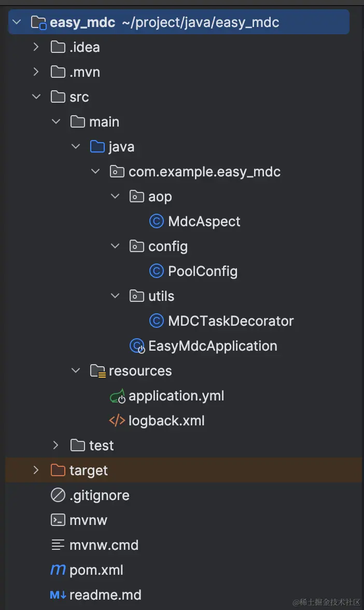Screen dimensions: 364x610
Task: Collapse the aop package chevron
Action: coord(115,196)
